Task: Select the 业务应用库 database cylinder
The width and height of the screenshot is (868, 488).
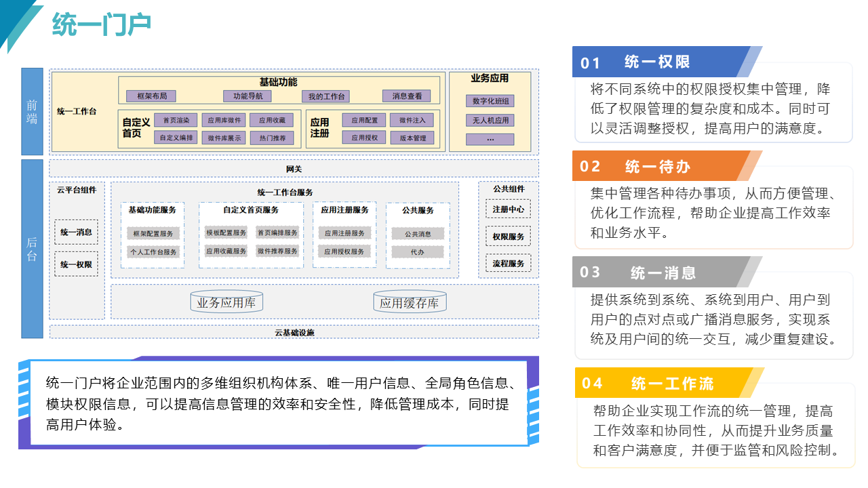Action: point(226,302)
